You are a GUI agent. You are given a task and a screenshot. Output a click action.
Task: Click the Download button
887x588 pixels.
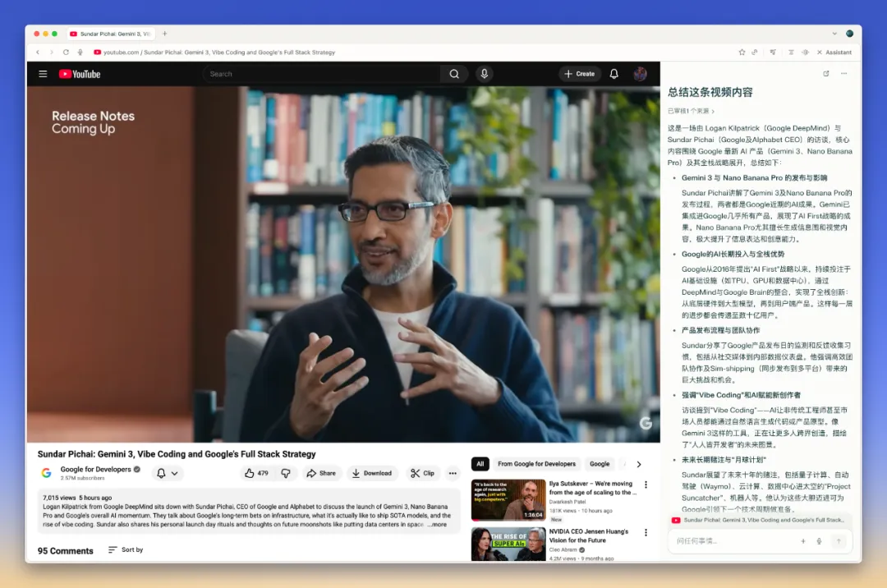click(x=372, y=473)
